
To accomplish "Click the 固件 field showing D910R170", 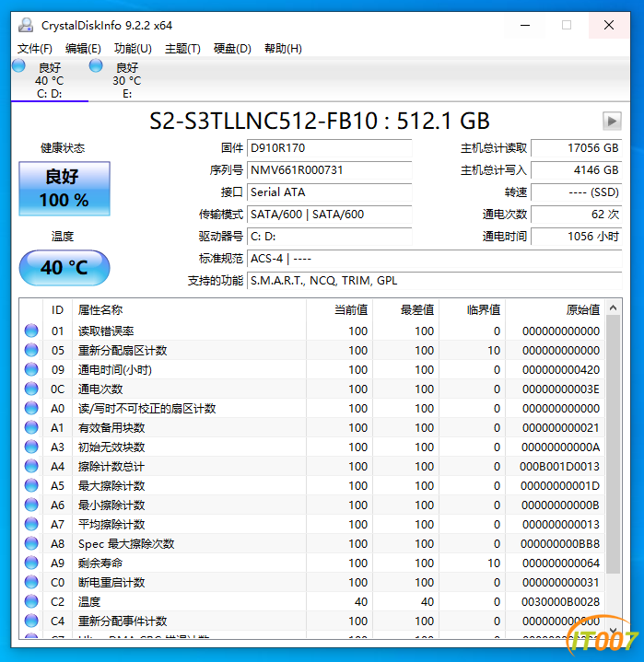I will (x=329, y=148).
